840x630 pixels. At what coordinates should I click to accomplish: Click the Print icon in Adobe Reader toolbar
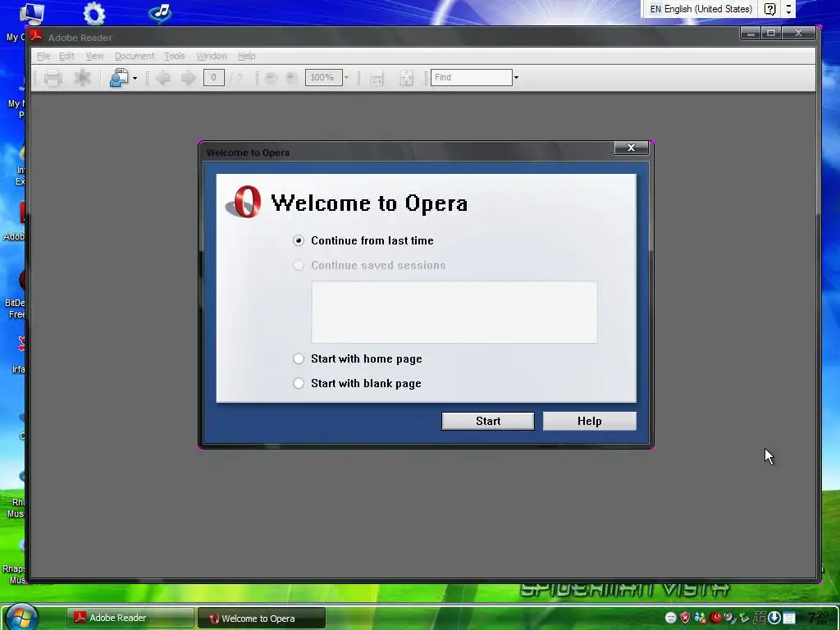(x=52, y=78)
